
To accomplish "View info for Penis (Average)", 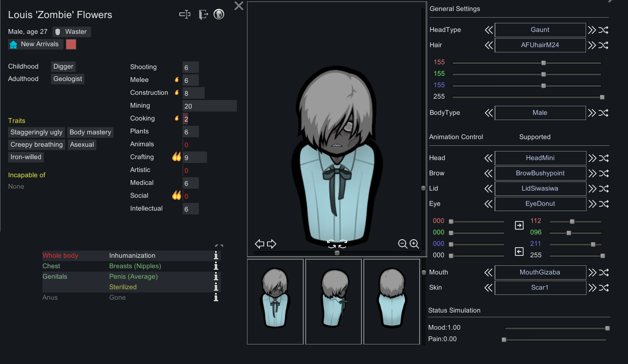I will [216, 277].
